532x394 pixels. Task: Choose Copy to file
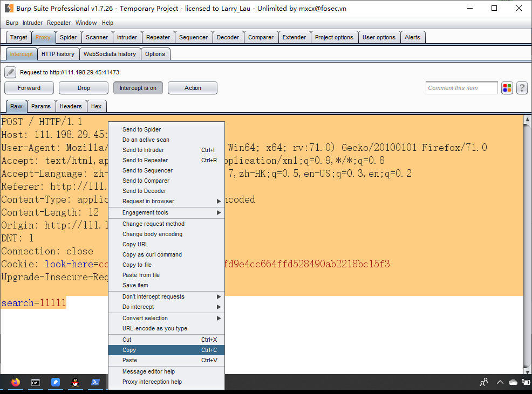click(166, 265)
